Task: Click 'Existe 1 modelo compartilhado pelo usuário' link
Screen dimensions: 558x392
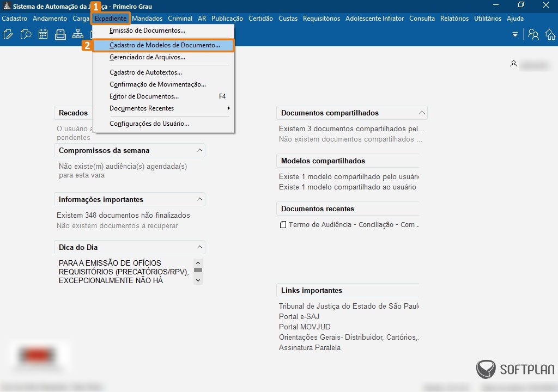Action: click(x=349, y=177)
